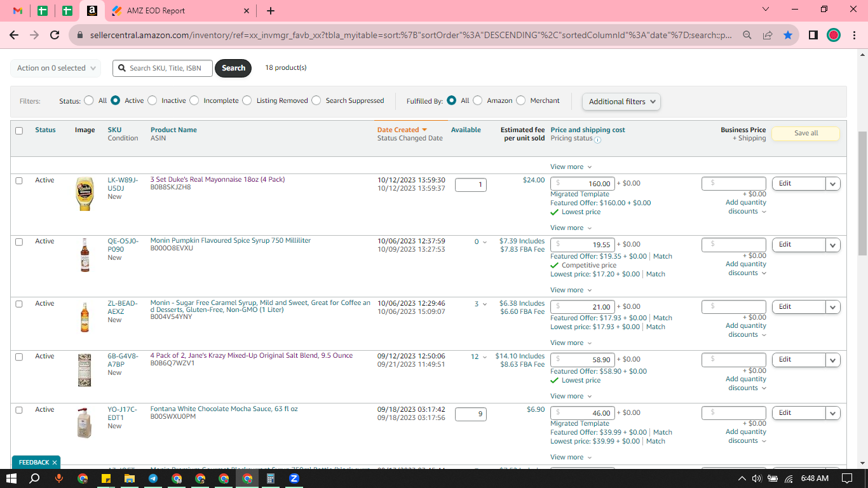Select the 'Incomplete' status filter
Screen dimensions: 868x488
pyautogui.click(x=194, y=100)
